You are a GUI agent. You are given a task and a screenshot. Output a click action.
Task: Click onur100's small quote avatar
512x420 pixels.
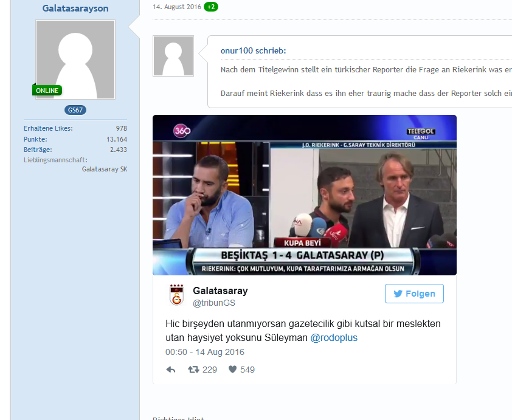click(x=173, y=56)
